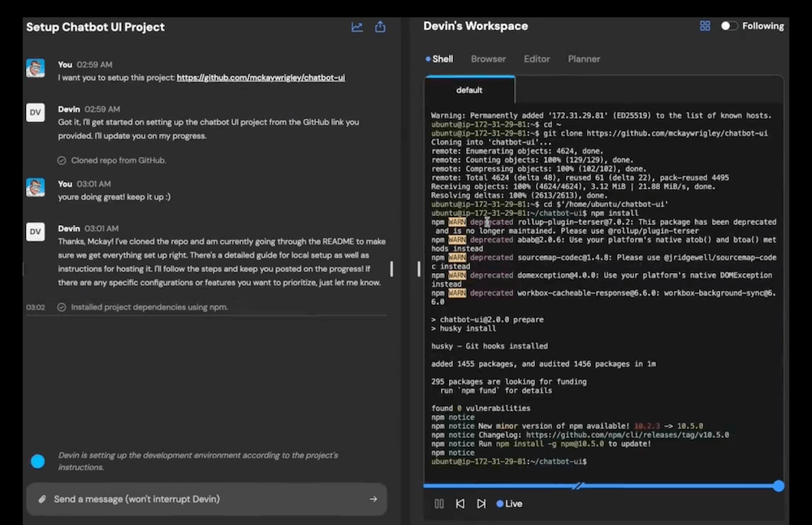This screenshot has width=812, height=525.
Task: Toggle the Following switch
Action: [729, 26]
